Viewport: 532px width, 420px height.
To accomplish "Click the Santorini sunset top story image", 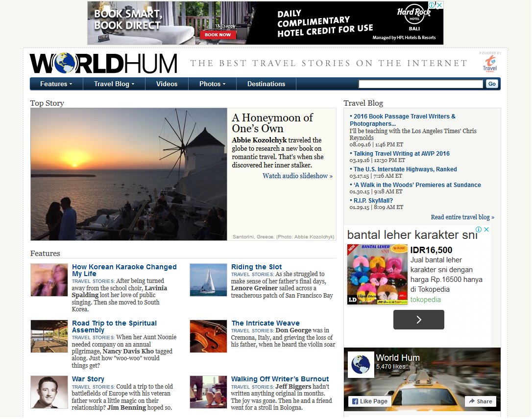I will click(x=129, y=174).
